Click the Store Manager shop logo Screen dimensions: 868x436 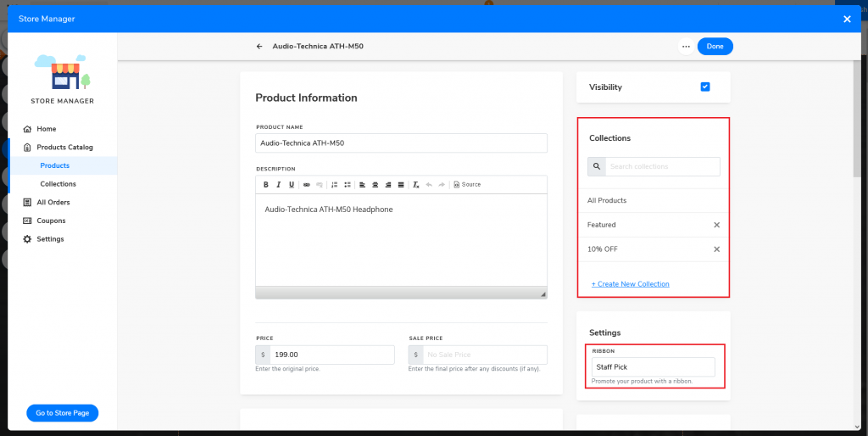(x=63, y=72)
